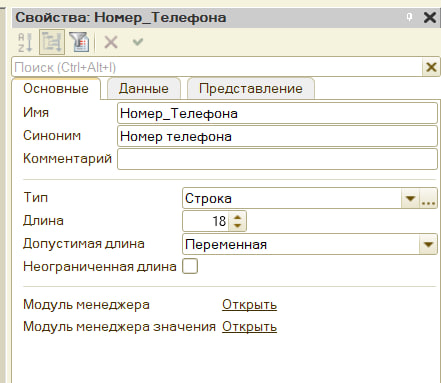Click the cancel changes X toolbar icon
The width and height of the screenshot is (441, 383).
coord(111,42)
